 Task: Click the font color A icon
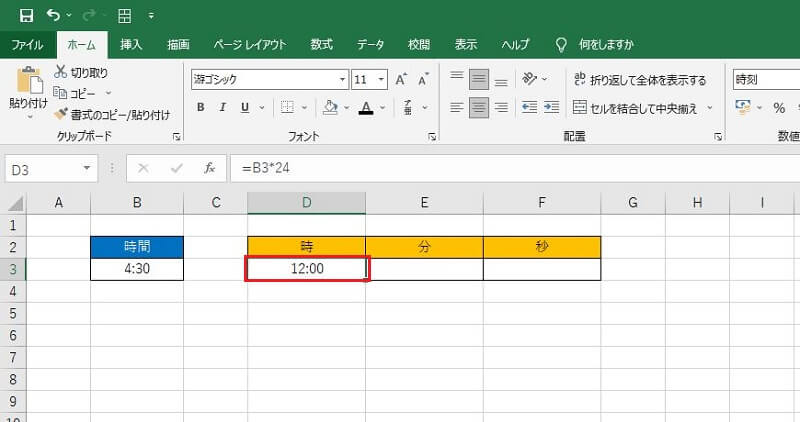coord(366,107)
